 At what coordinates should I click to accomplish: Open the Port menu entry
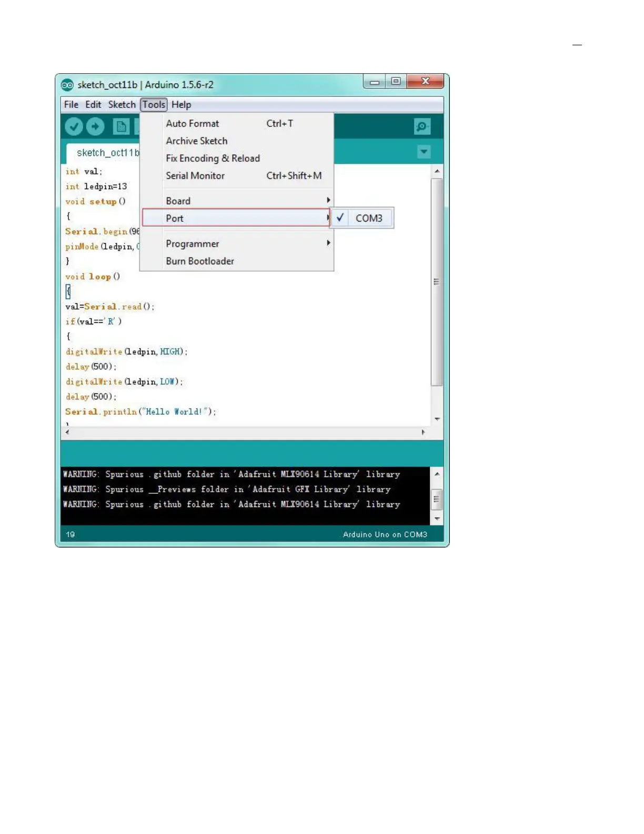pyautogui.click(x=237, y=218)
